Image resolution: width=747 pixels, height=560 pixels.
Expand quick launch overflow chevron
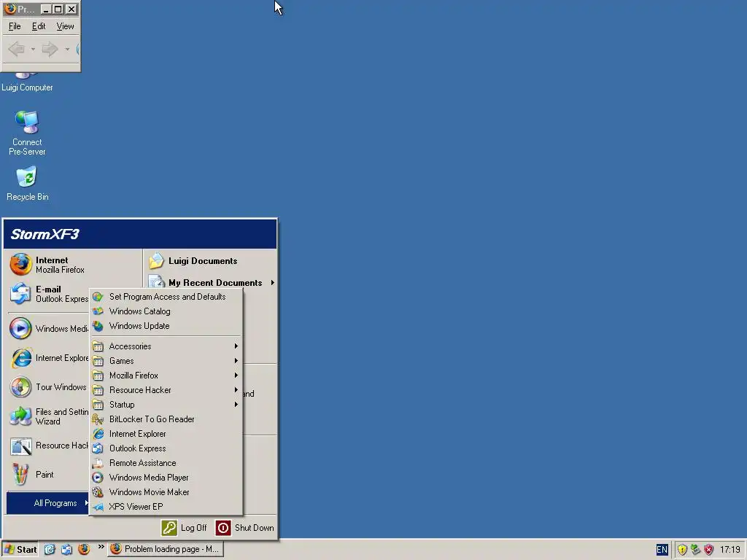click(101, 547)
